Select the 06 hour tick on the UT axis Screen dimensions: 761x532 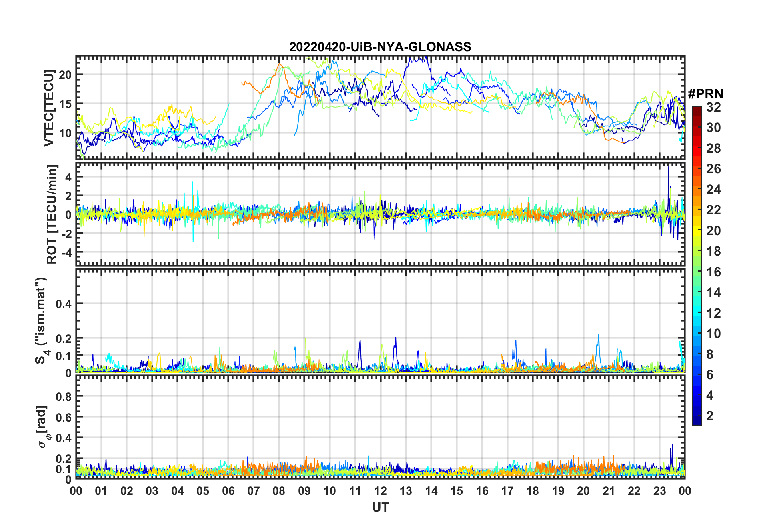[228, 491]
